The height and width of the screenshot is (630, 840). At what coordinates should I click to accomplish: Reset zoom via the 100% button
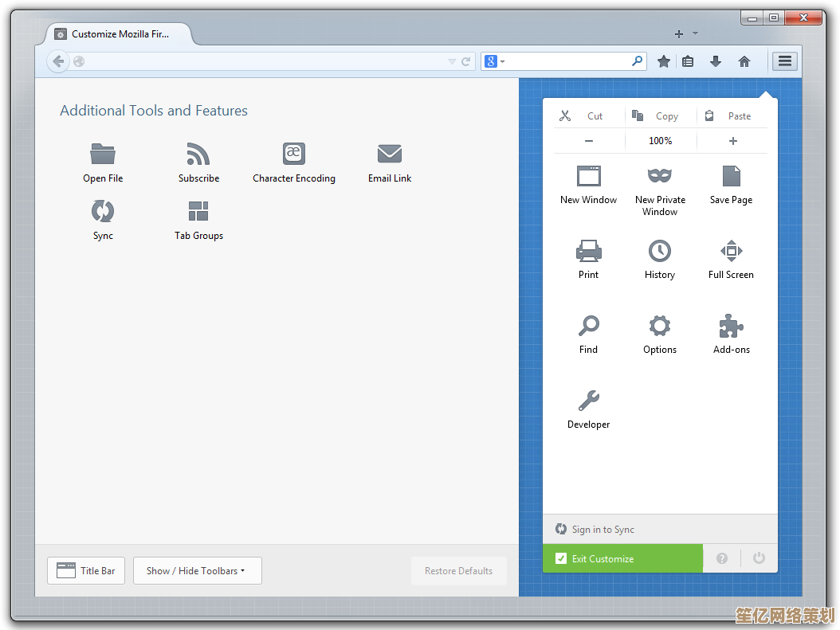[x=661, y=141]
